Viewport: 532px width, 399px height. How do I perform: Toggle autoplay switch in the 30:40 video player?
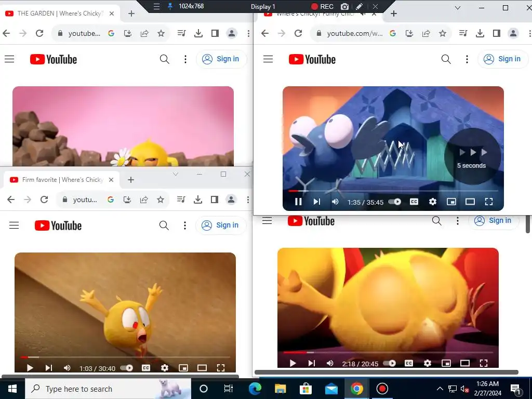click(x=127, y=368)
